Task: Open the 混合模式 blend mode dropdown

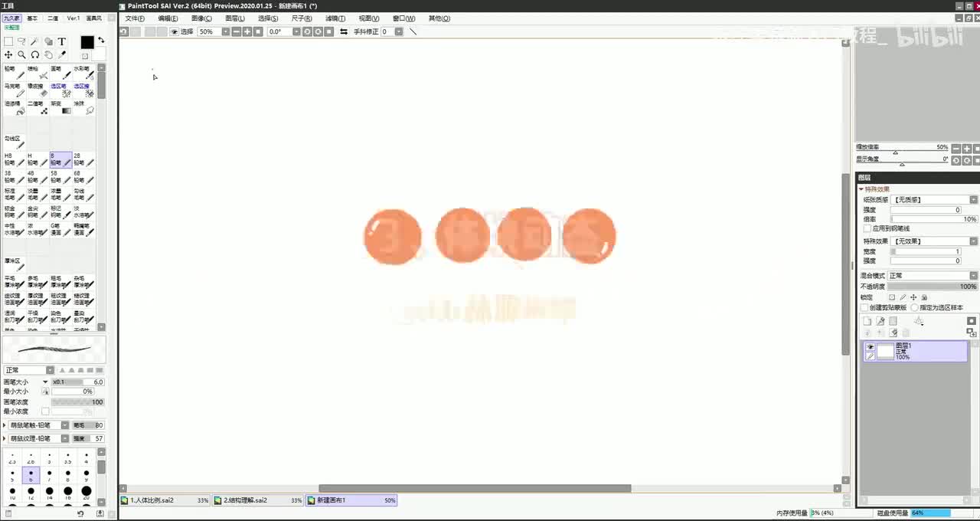Action: coord(974,276)
